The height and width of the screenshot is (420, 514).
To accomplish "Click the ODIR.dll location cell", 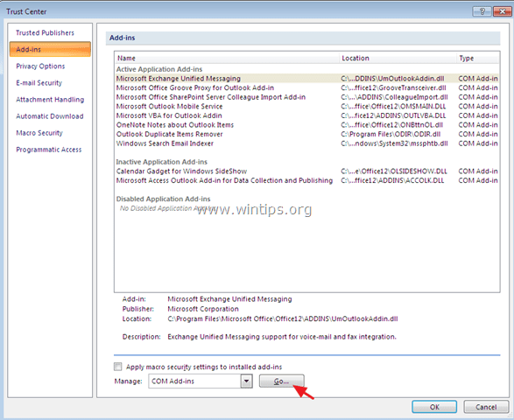I will click(391, 134).
